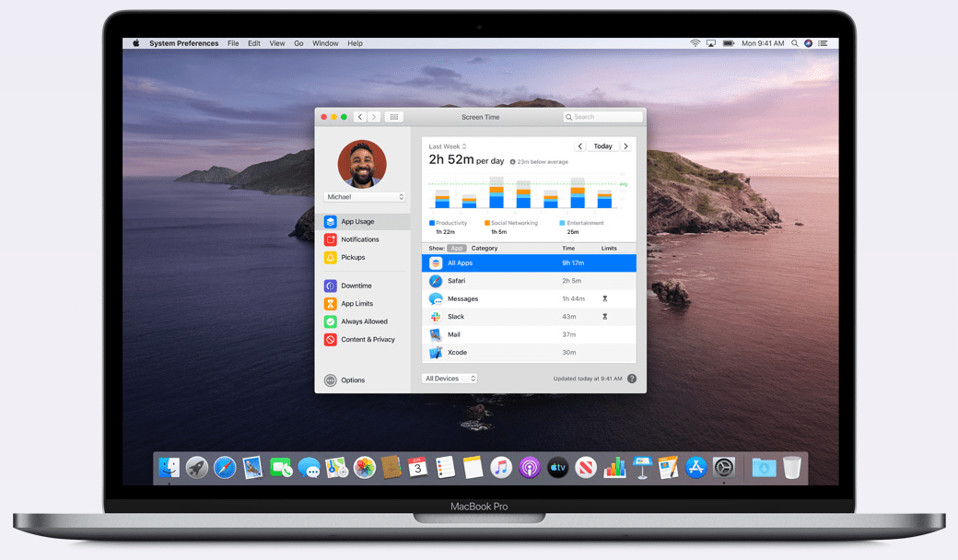Viewport: 958px width, 560px height.
Task: Open Messages from the Dock
Action: tap(310, 469)
